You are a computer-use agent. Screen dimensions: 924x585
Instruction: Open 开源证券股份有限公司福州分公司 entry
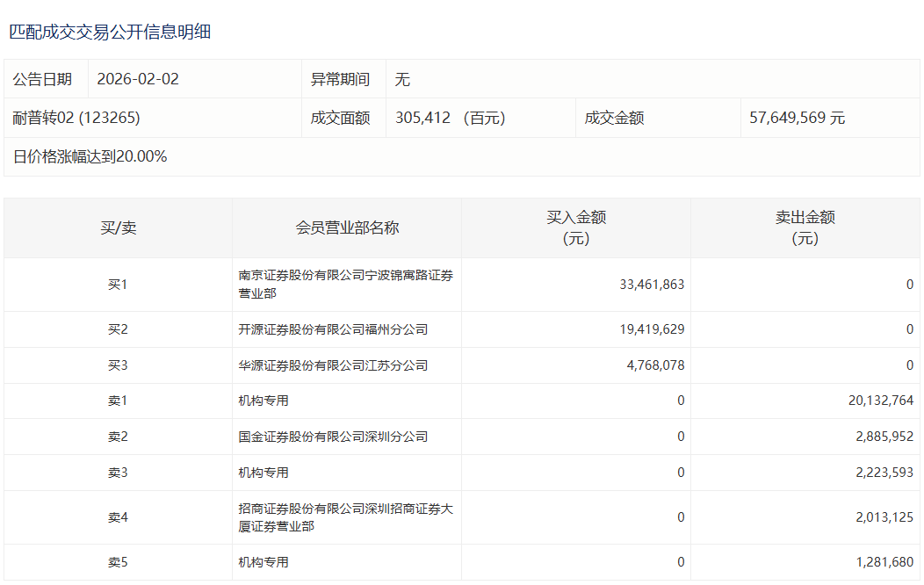(x=333, y=330)
